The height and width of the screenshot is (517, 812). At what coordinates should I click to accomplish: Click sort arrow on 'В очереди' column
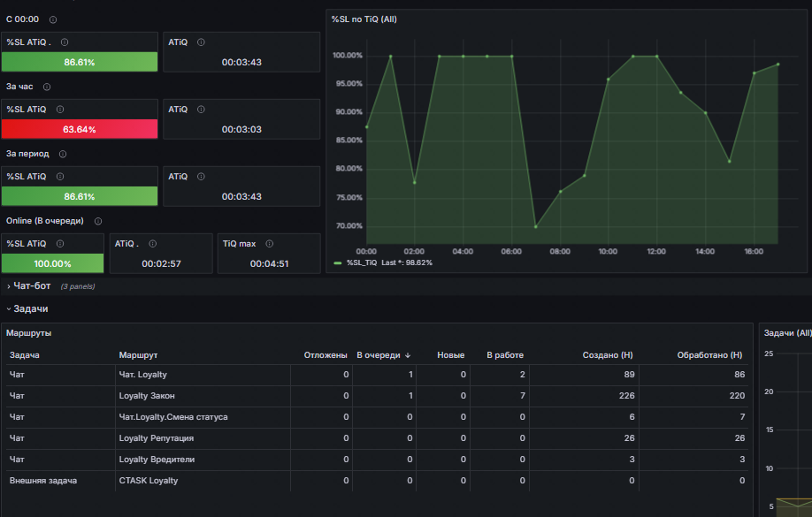(408, 355)
